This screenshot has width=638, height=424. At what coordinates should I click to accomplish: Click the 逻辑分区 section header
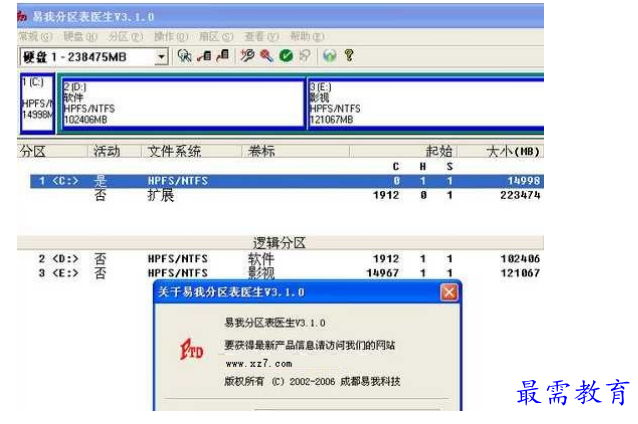tap(279, 243)
